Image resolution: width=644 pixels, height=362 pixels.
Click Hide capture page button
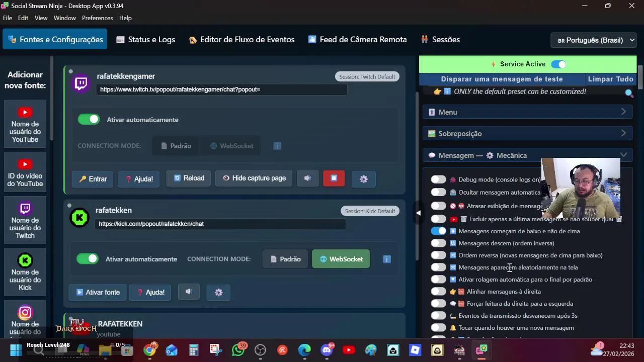[x=254, y=178]
